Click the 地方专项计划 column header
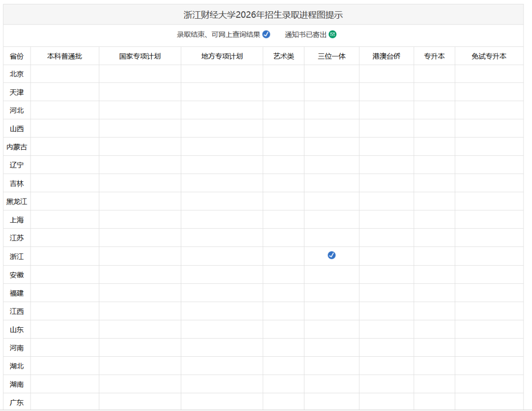 [x=222, y=56]
